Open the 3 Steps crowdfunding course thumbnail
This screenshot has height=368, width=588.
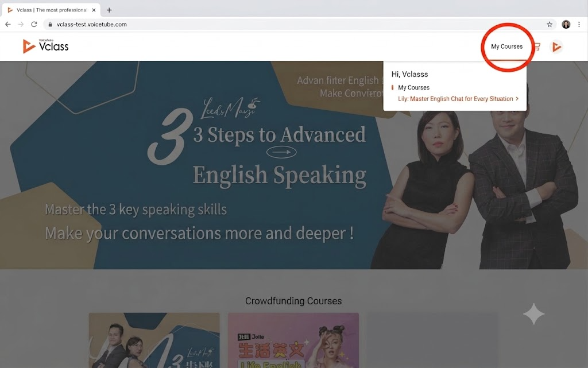(x=154, y=340)
